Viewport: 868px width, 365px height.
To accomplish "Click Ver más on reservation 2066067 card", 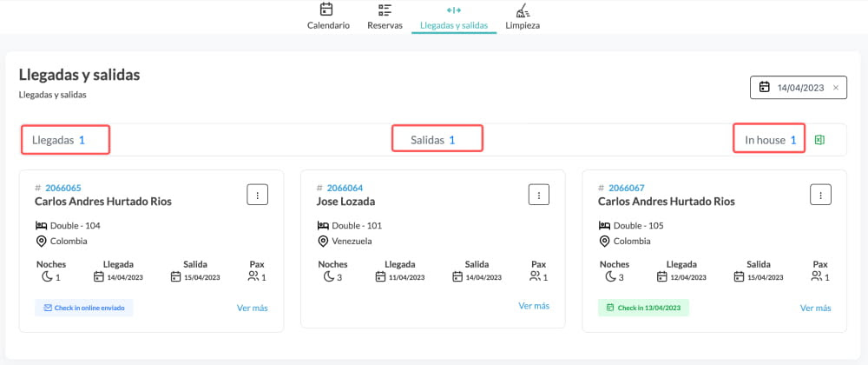I will (x=815, y=308).
